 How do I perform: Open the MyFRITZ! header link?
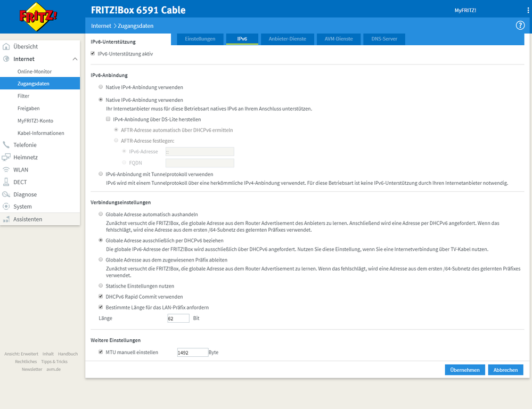pos(465,11)
